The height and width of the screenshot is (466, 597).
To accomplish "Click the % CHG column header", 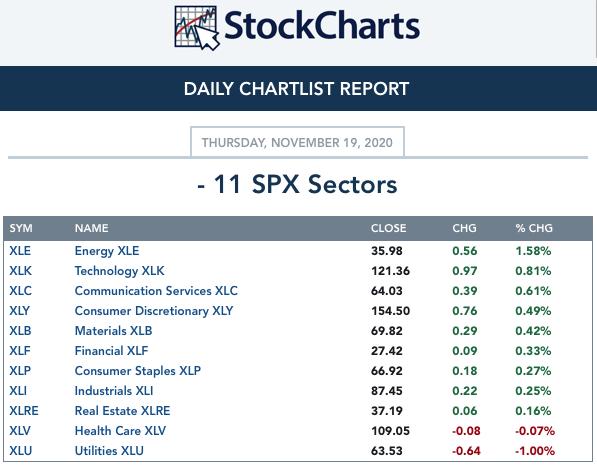I will [x=534, y=228].
